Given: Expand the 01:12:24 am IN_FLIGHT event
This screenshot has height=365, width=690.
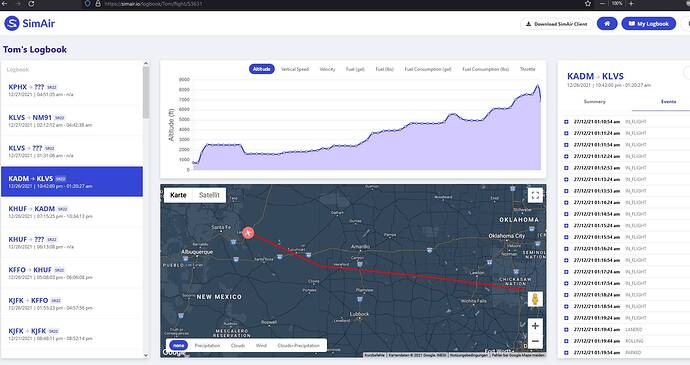Looking at the screenshot, I should click(566, 156).
